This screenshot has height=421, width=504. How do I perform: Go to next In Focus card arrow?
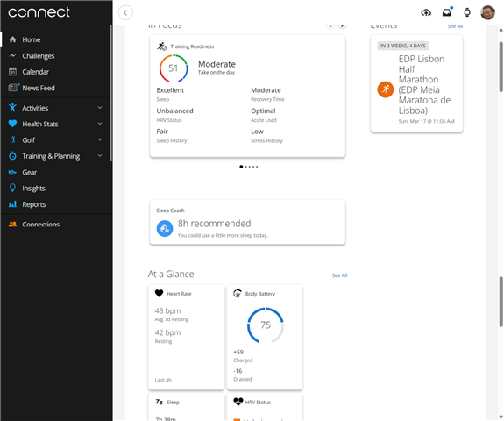(343, 25)
